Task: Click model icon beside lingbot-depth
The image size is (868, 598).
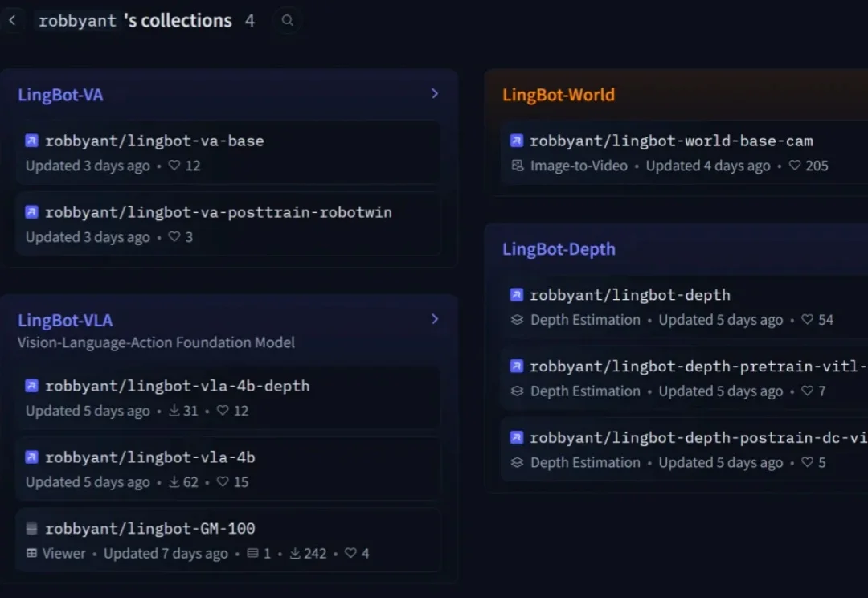Action: tap(517, 295)
